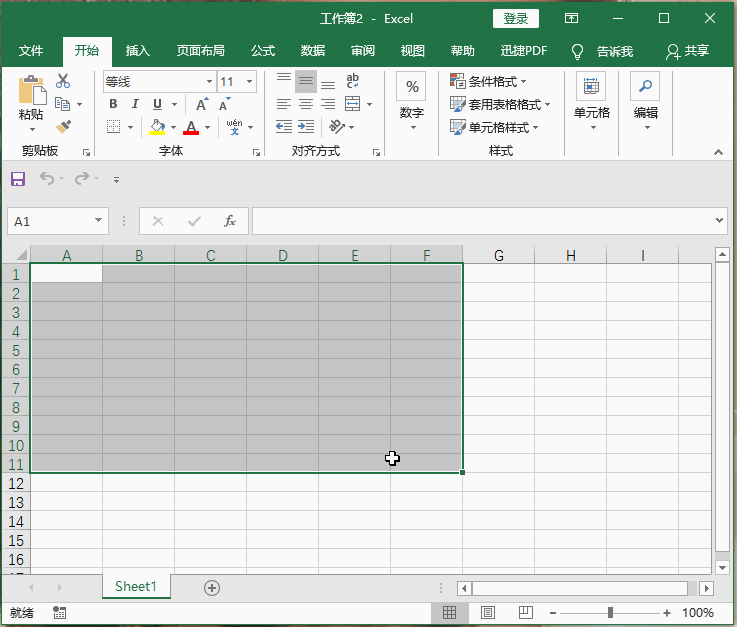Open the 插入 ribbon tab

[x=138, y=51]
